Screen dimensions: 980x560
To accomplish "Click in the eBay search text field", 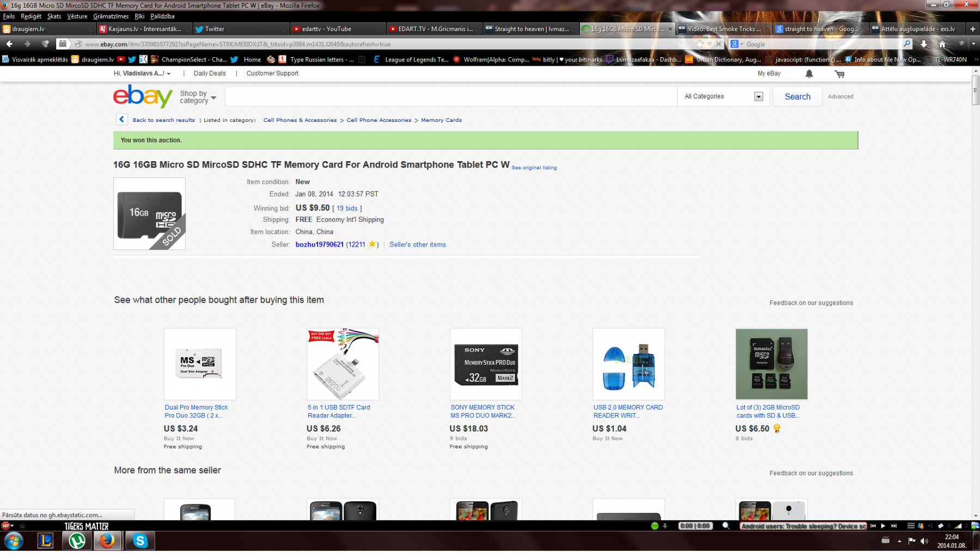I will (x=451, y=96).
